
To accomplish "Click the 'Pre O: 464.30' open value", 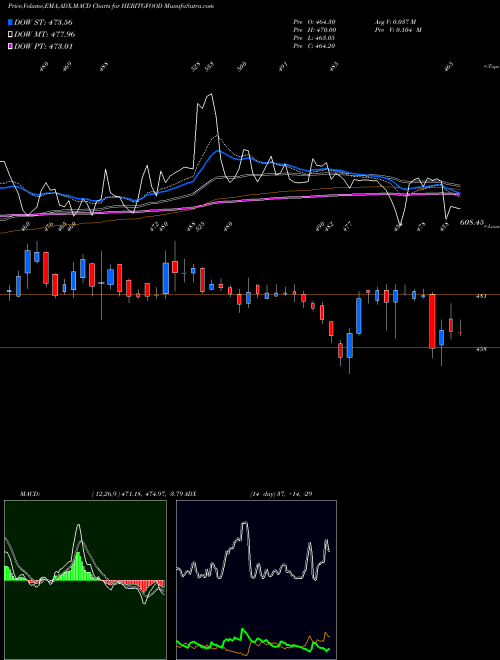I will coord(314,22).
